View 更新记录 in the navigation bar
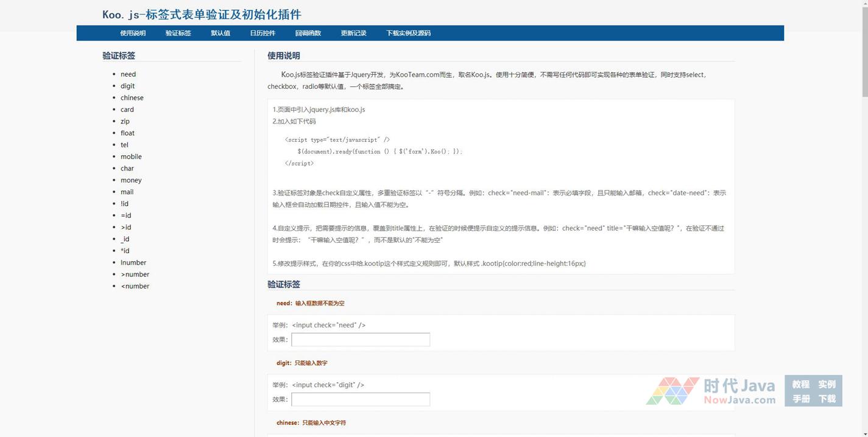This screenshot has width=868, height=437. [353, 33]
